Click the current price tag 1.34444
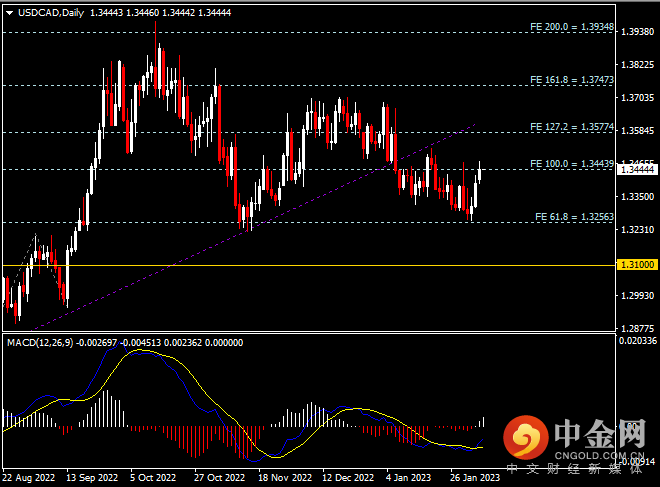 (x=637, y=170)
